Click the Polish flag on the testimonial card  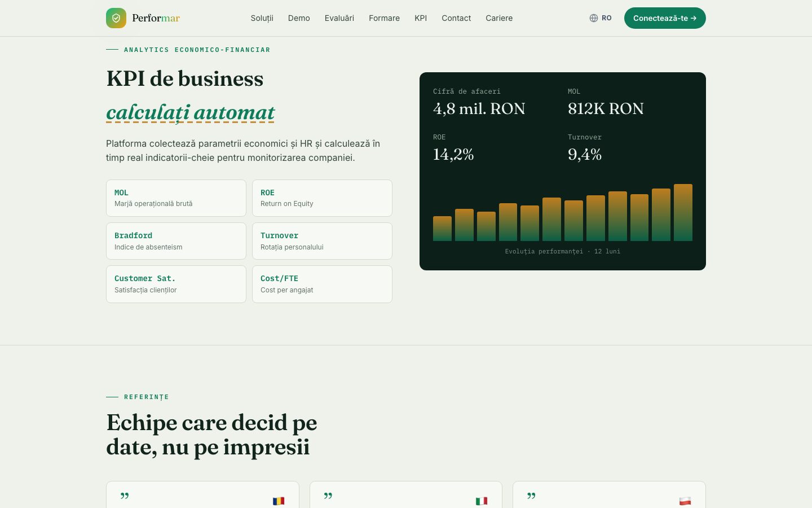click(x=685, y=501)
